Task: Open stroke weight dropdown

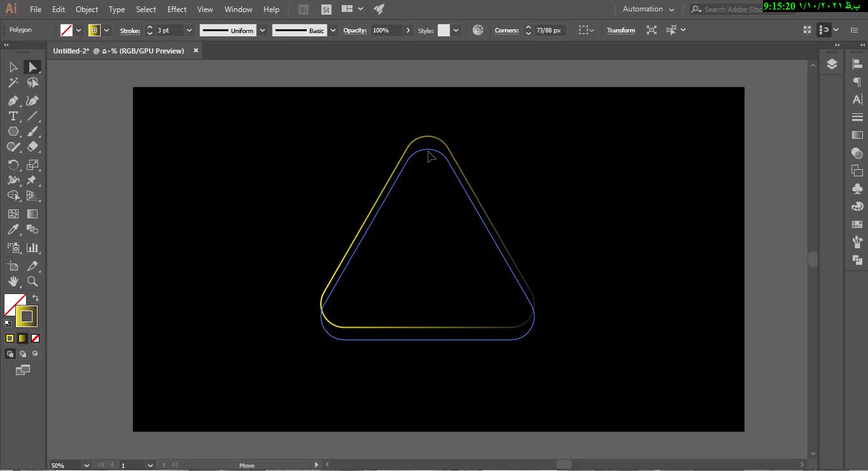Action: pos(189,31)
